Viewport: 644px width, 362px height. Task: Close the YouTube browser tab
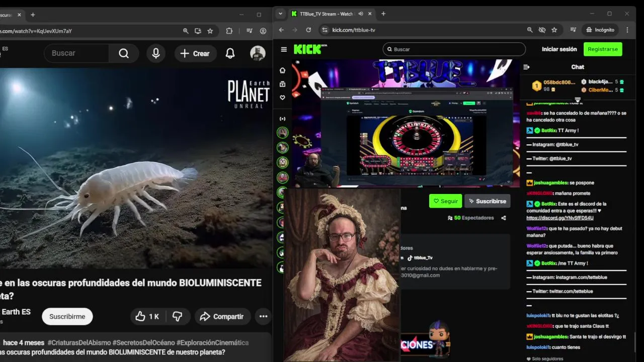pyautogui.click(x=19, y=15)
